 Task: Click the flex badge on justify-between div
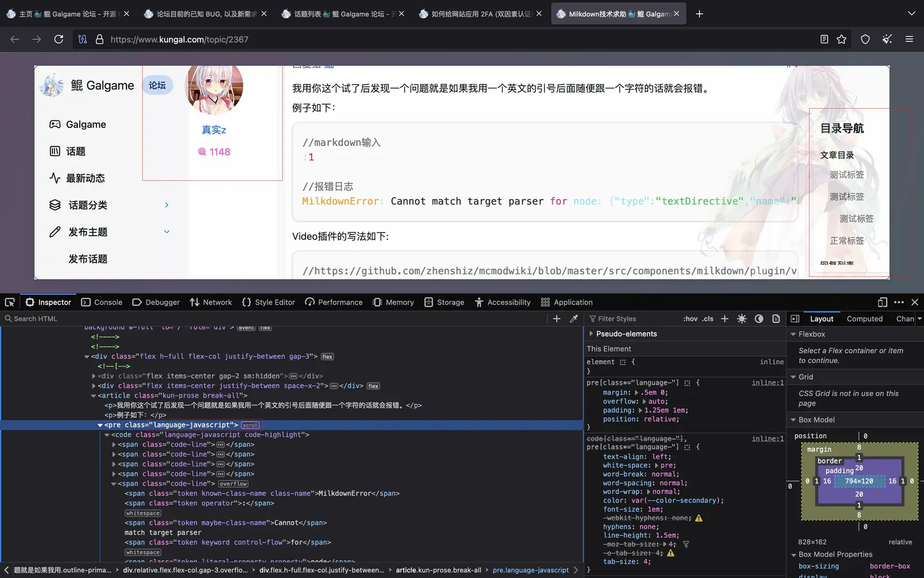point(373,386)
